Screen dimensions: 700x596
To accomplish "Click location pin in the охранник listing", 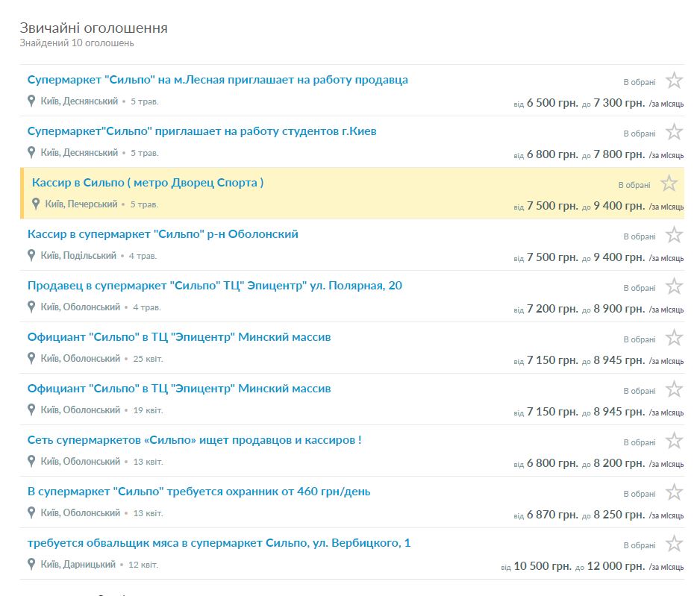I will click(x=31, y=512).
